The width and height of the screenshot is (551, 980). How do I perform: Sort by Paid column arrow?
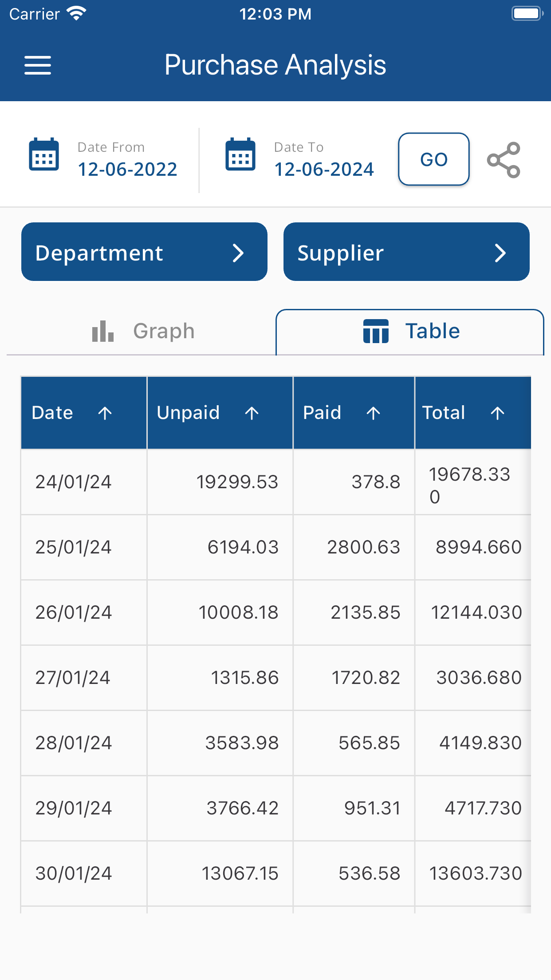[374, 413]
